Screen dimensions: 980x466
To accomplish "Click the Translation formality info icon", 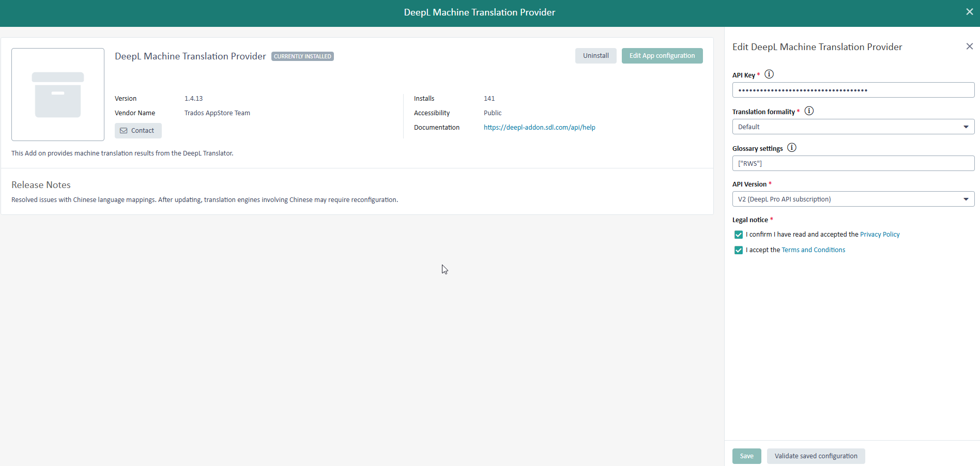I will (x=809, y=111).
